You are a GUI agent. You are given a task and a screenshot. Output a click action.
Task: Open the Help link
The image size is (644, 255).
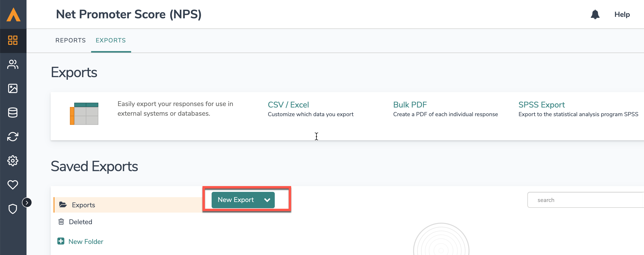coord(622,14)
